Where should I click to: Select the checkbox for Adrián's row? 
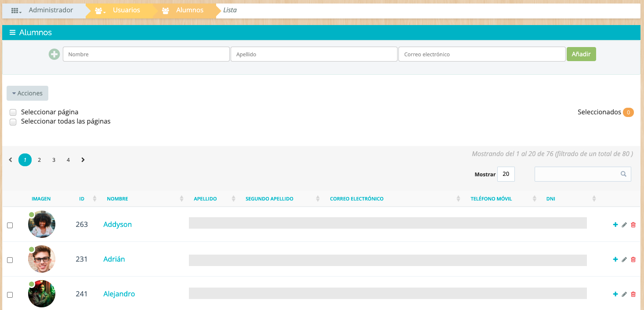[10, 260]
